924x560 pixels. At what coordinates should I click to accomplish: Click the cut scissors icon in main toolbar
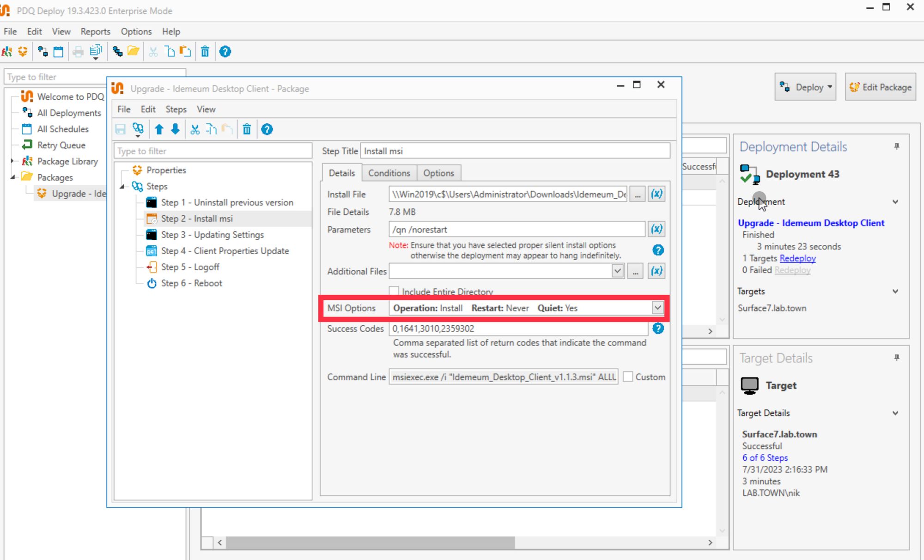(x=153, y=51)
